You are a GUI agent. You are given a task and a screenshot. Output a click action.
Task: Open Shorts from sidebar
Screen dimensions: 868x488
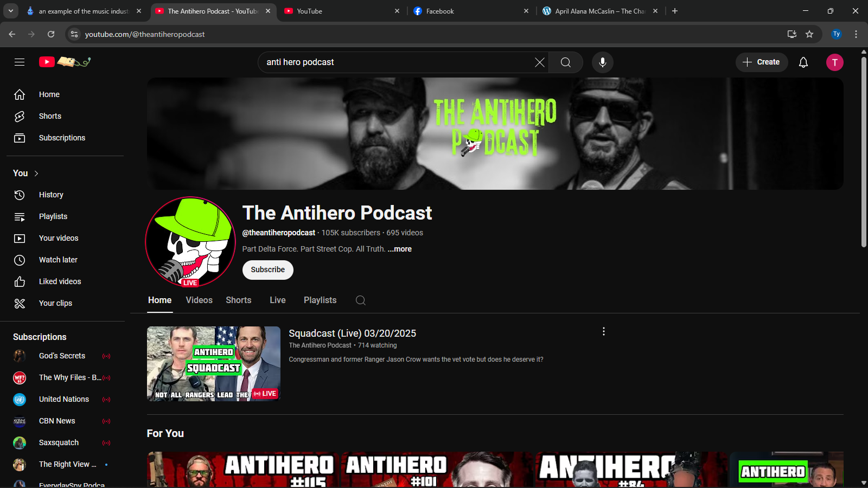65,116
